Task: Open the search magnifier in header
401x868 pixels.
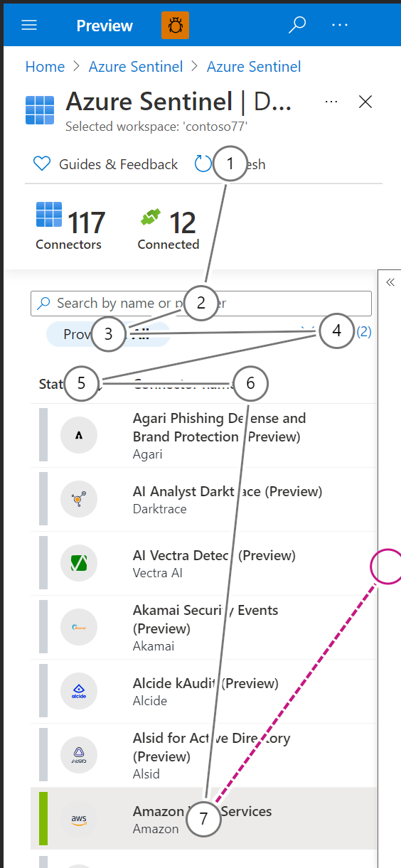Action: [296, 25]
